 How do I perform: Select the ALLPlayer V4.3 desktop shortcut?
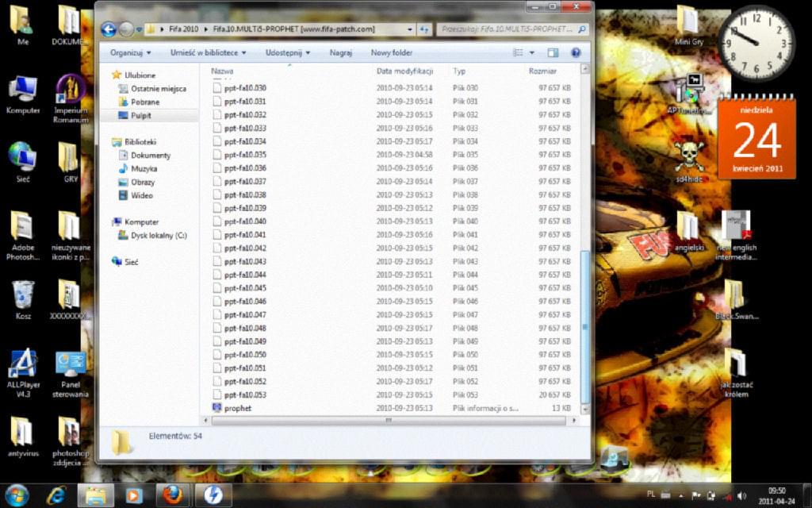coord(23,373)
